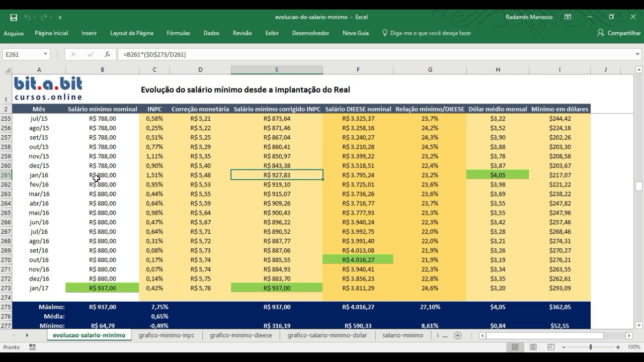Click the Ribbon Display Options icon

tap(568, 17)
